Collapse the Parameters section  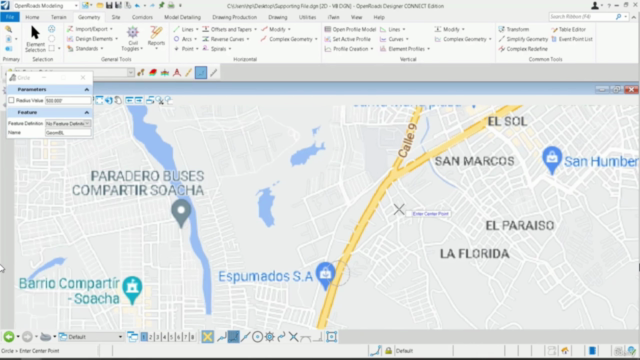tap(87, 89)
